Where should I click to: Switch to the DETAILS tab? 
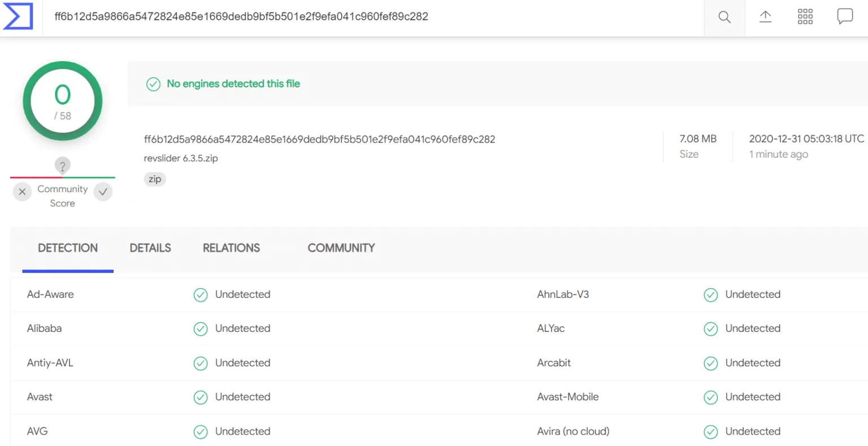click(150, 248)
